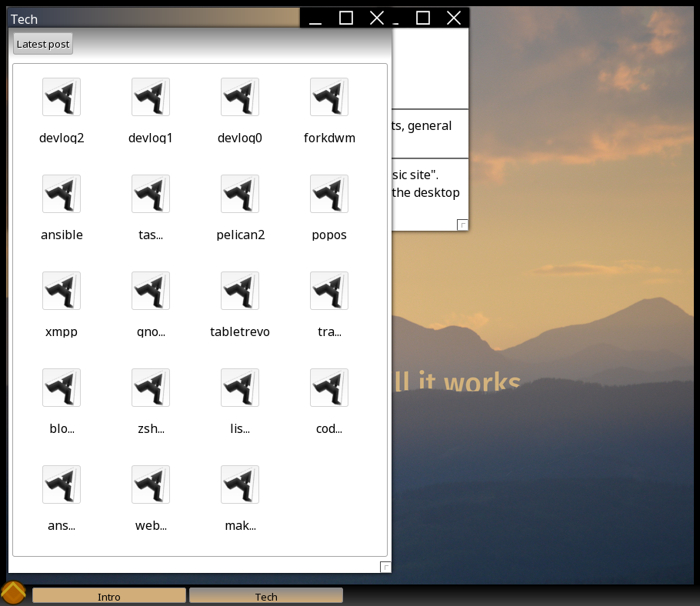This screenshot has height=606, width=700.
Task: Open the pelican2 post icon
Action: coord(240,194)
